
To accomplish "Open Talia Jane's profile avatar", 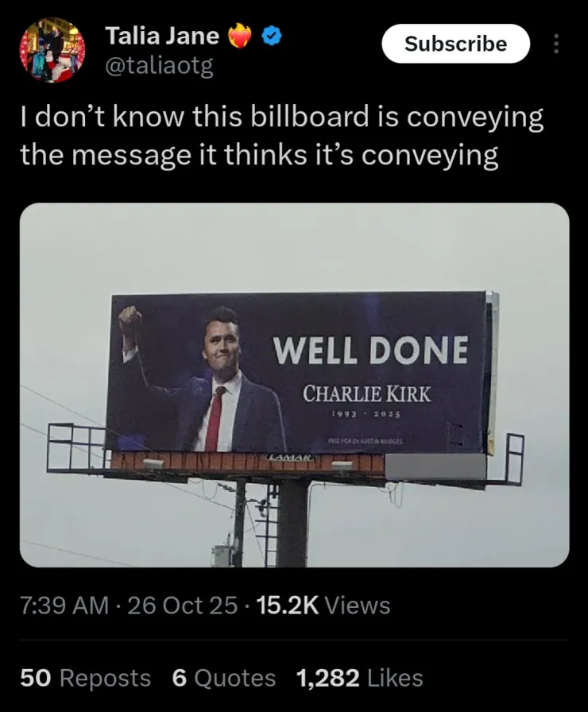I will (52, 51).
